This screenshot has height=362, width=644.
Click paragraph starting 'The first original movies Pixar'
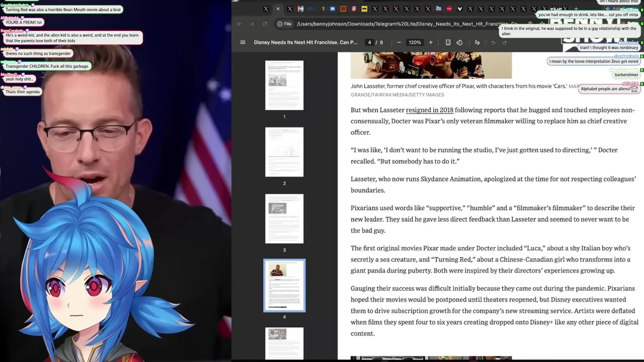tap(491, 259)
